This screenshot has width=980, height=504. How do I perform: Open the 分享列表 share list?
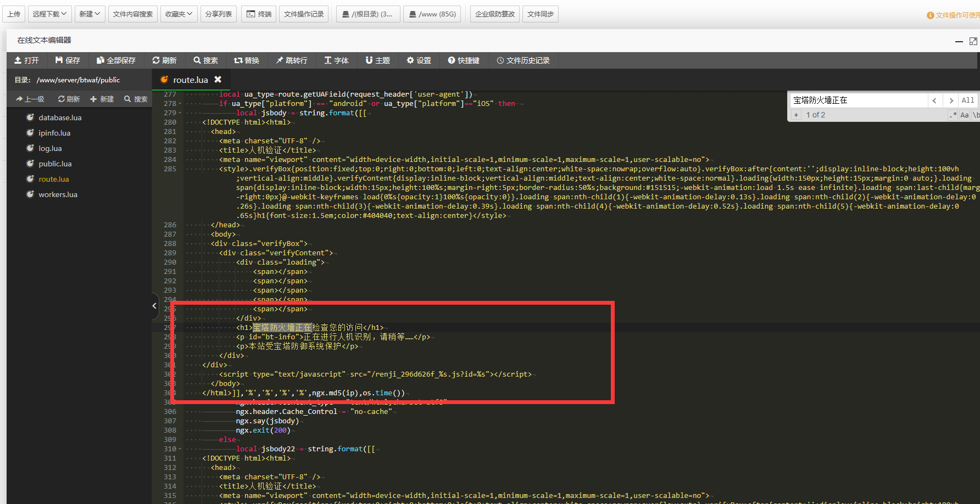point(219,14)
